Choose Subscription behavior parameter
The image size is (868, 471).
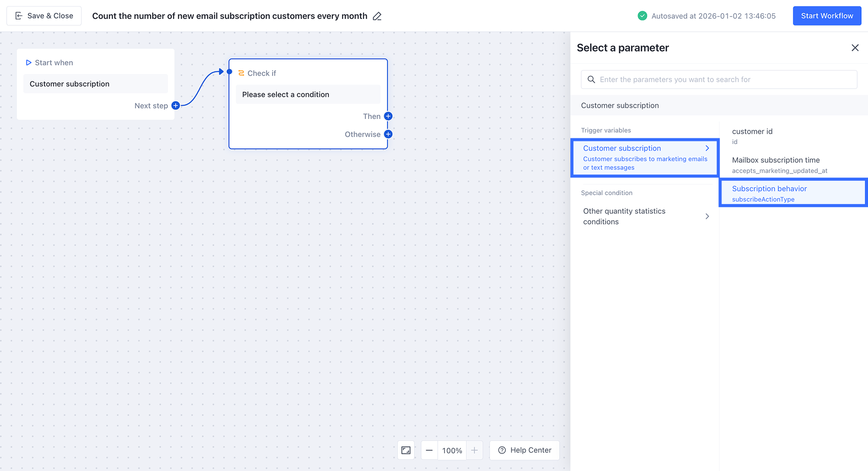[793, 193]
